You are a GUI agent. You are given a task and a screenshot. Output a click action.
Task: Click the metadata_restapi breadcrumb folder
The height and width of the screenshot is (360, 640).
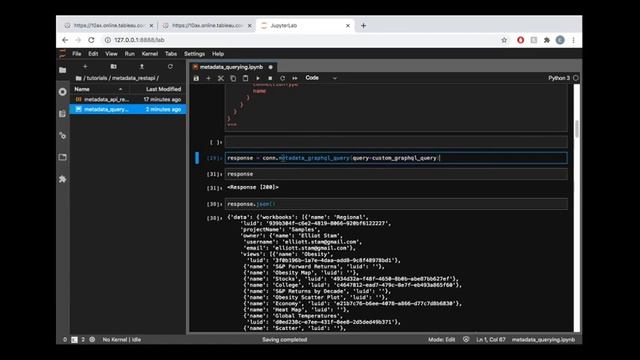pos(133,78)
